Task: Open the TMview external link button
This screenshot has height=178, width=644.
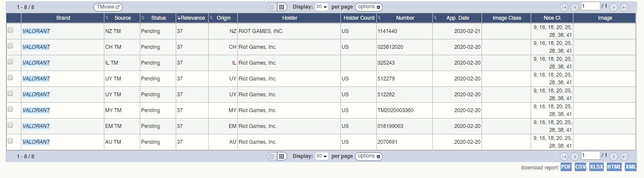Action: (108, 7)
